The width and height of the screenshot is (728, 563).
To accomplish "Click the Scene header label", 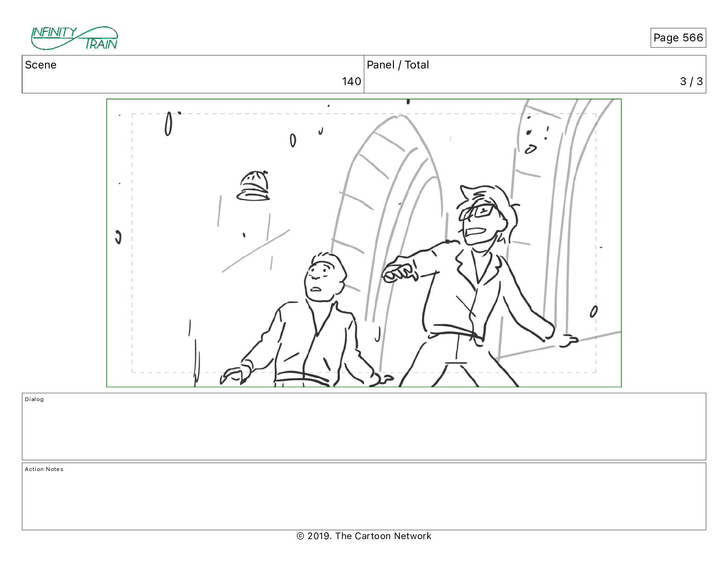I will coord(40,65).
